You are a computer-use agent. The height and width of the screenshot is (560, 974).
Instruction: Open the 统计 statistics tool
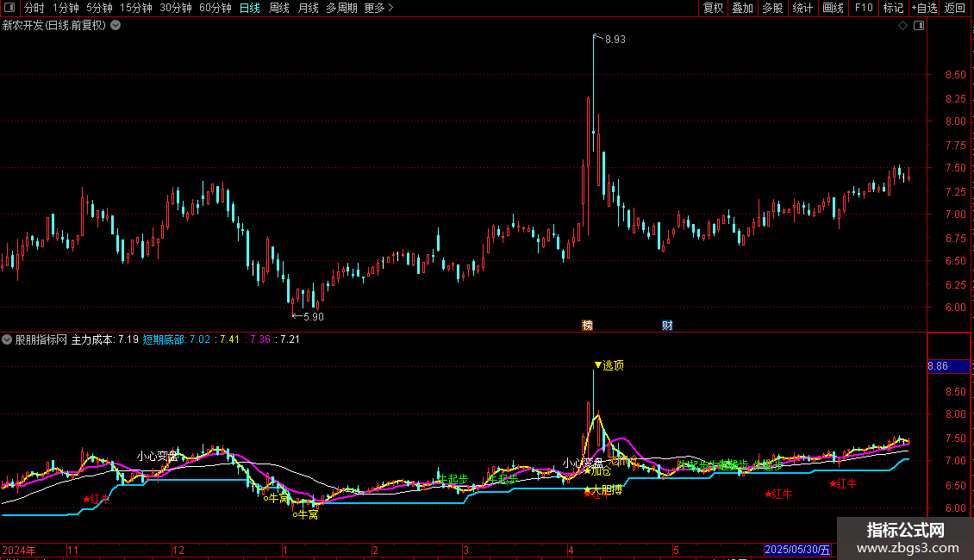[x=802, y=8]
